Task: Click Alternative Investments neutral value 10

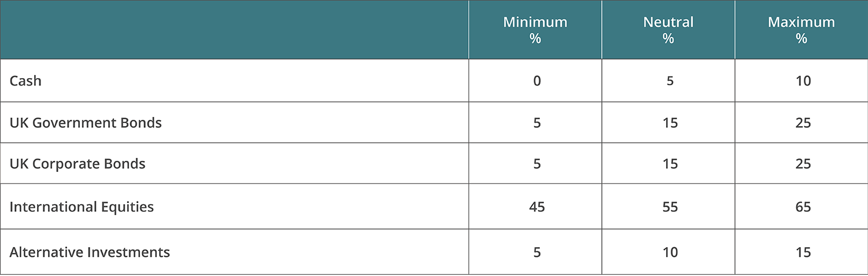Action: click(670, 252)
